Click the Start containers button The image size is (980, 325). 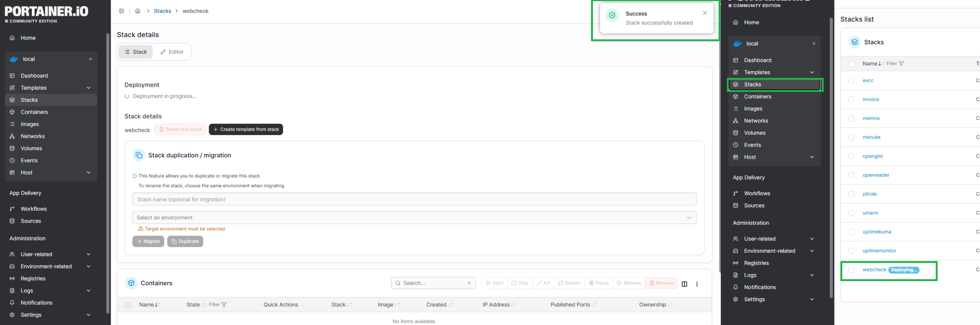coord(494,283)
